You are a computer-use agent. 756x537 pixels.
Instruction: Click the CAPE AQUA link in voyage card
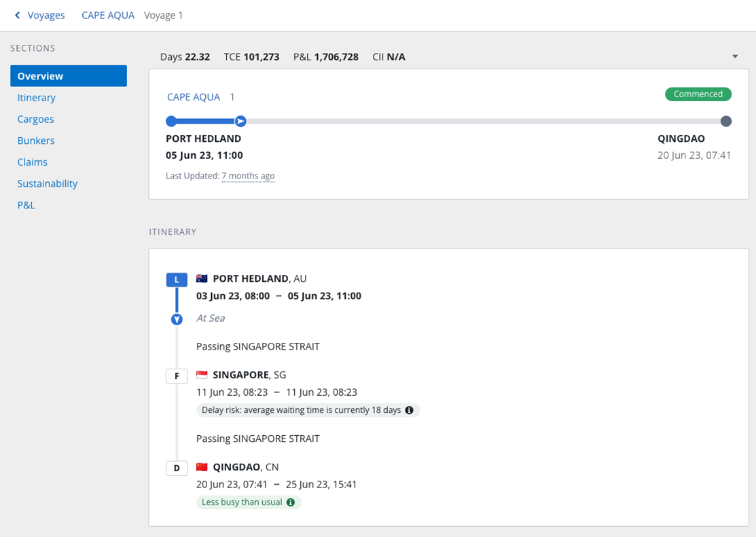coord(194,97)
